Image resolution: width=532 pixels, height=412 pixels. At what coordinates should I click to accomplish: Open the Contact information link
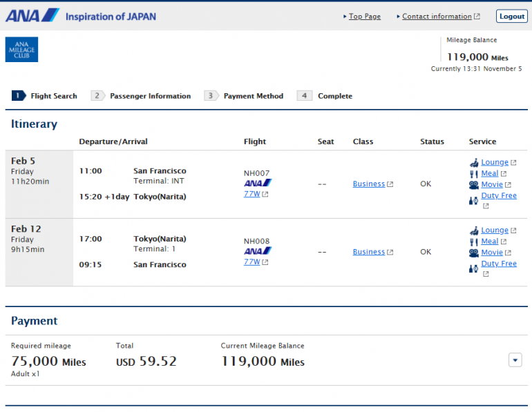tap(437, 17)
